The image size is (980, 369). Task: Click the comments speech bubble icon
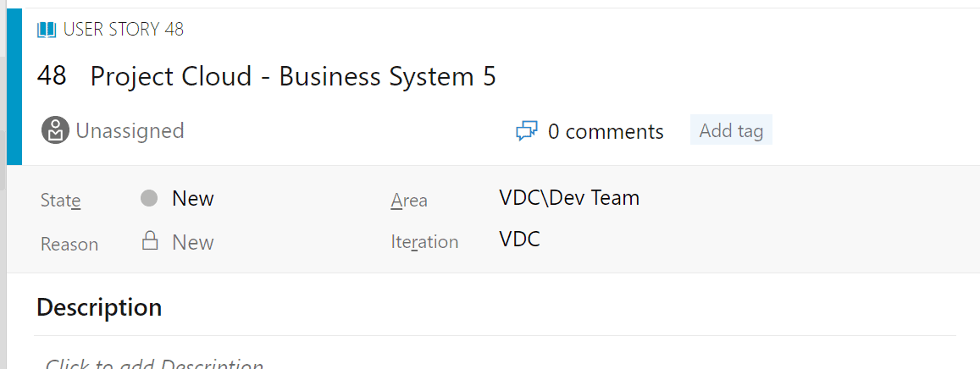pos(527,131)
